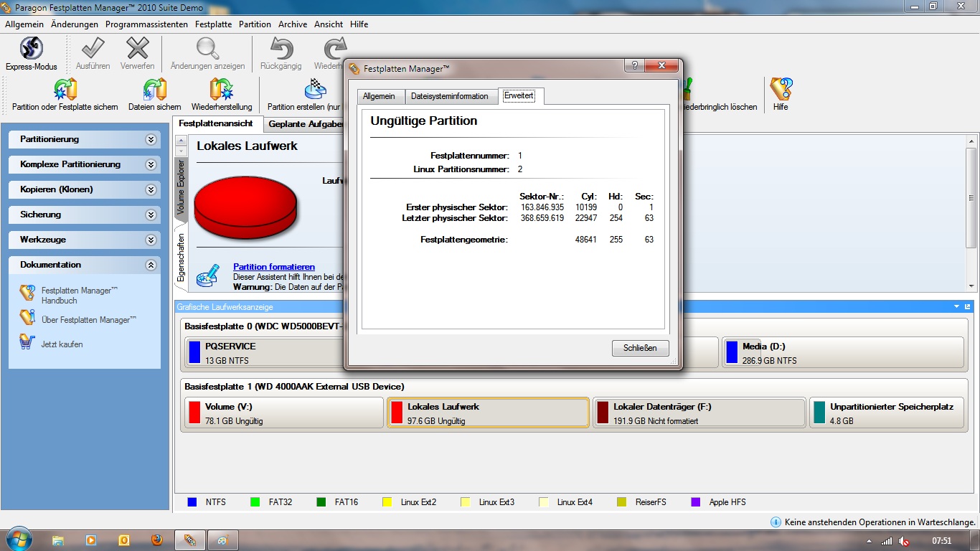Select the Media (D:) partition
Screen dimensions: 980x551
(843, 352)
